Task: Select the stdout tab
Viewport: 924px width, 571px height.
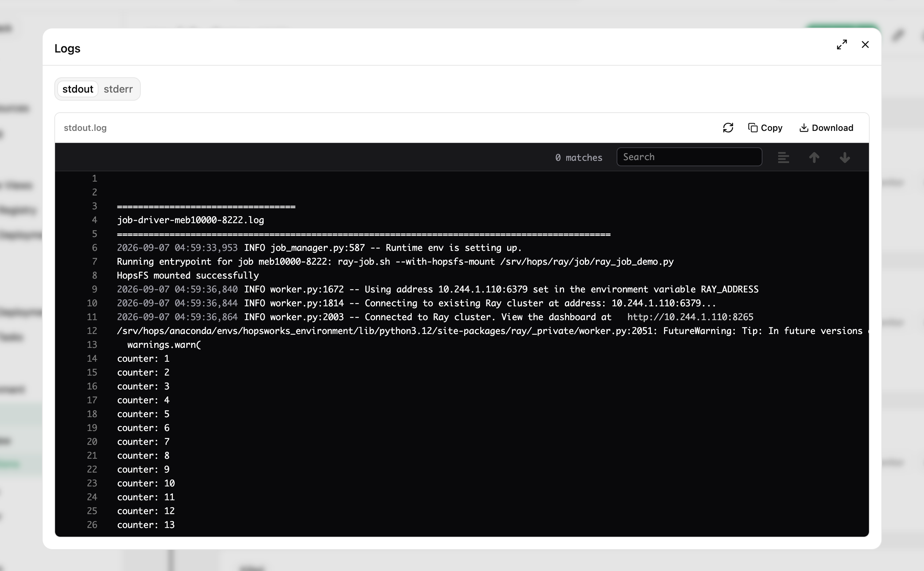Action: point(78,89)
